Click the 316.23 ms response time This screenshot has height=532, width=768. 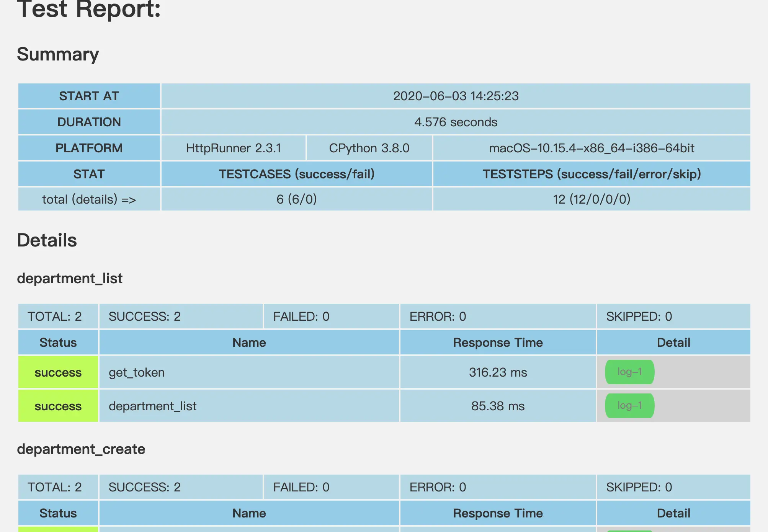[498, 372]
